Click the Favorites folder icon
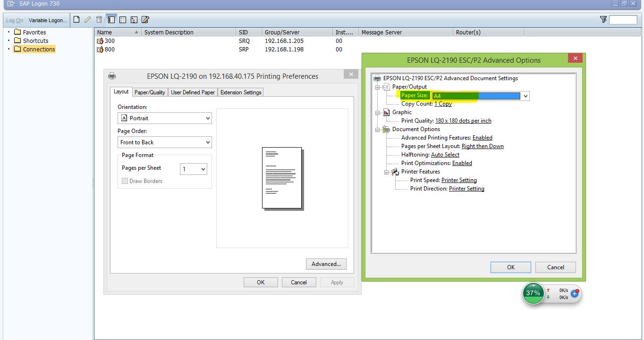The width and height of the screenshot is (644, 340). (17, 32)
